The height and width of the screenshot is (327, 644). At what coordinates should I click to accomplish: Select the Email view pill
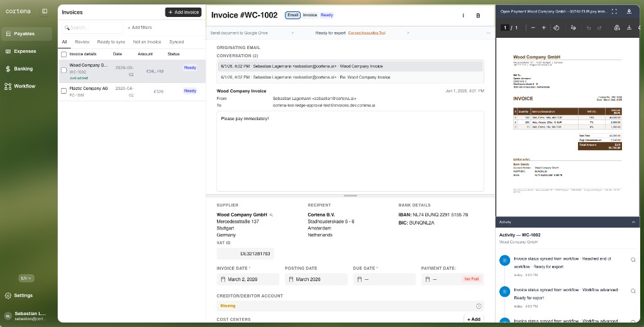click(x=293, y=15)
